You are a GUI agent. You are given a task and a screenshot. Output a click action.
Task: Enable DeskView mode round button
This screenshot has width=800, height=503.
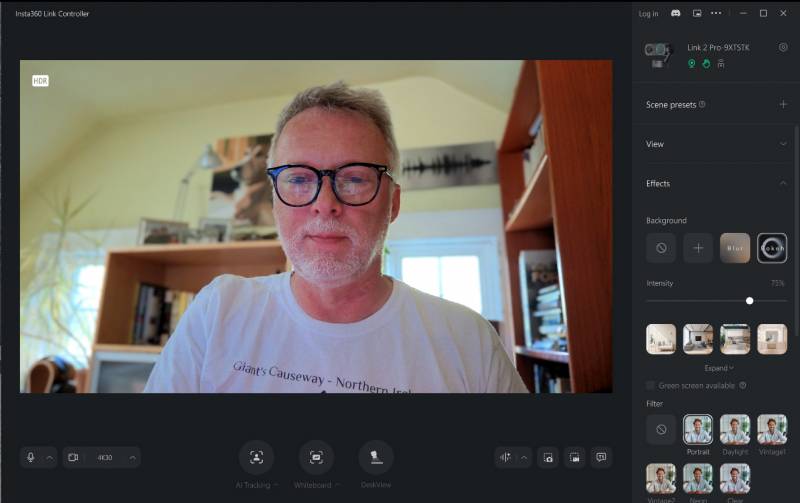(376, 457)
